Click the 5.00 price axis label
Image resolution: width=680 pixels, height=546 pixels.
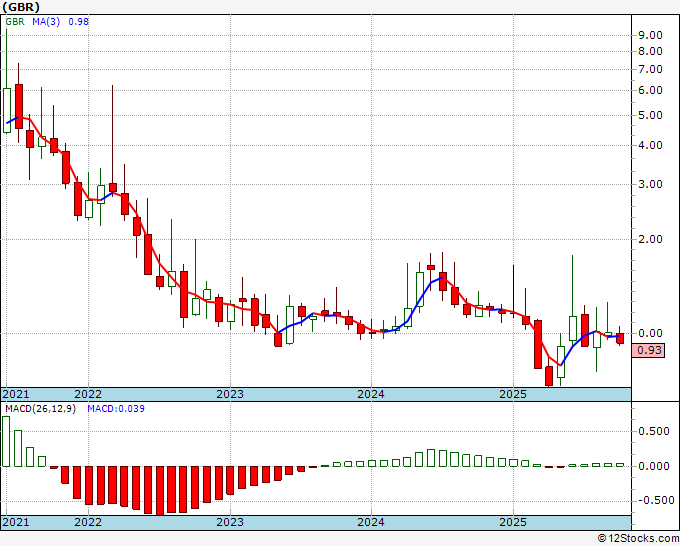coord(651,116)
